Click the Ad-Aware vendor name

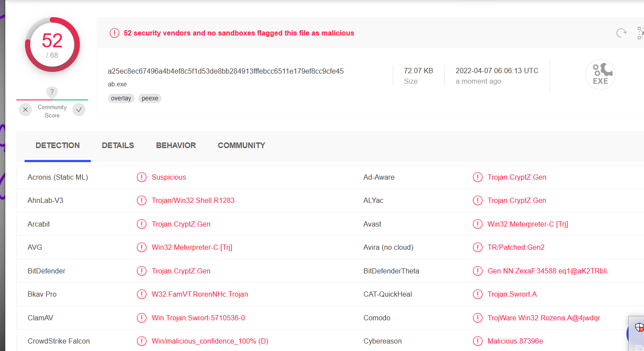click(379, 177)
